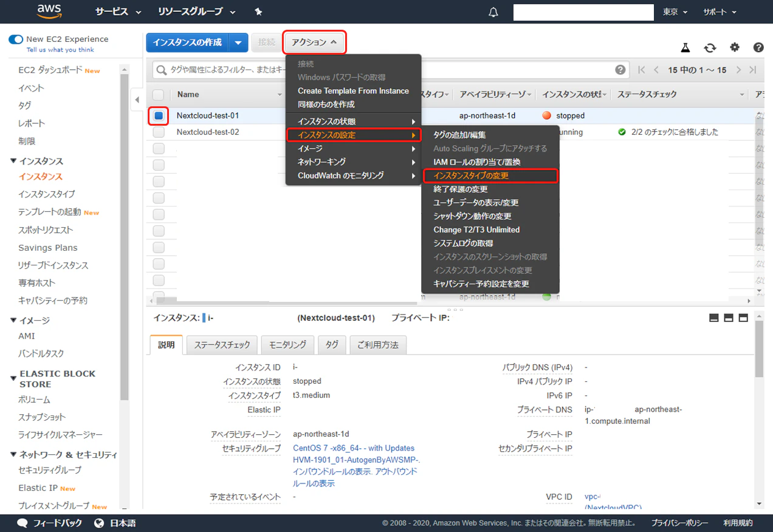The height and width of the screenshot is (532, 773).
Task: Collapse the side navigation arrow
Action: (137, 100)
